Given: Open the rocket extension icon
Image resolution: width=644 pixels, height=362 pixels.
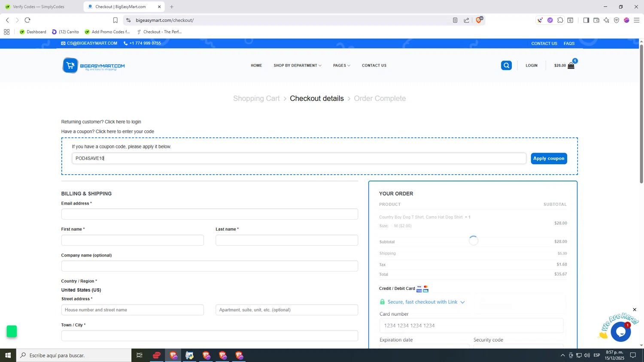Looking at the screenshot, I should click(x=540, y=20).
